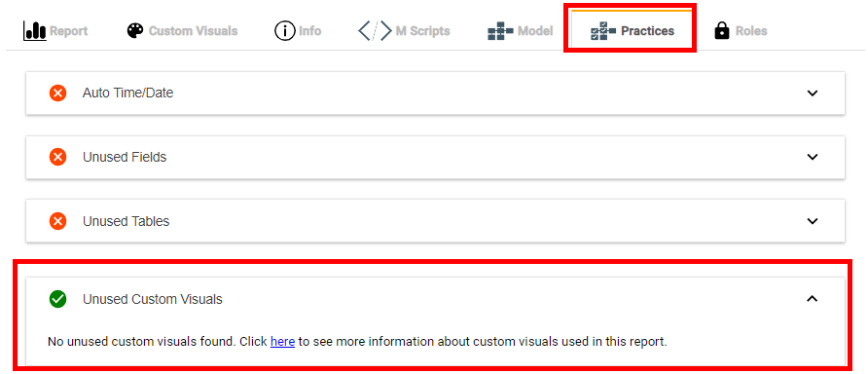Click the Unused Custom Visuals heading text
The image size is (868, 374).
pyautogui.click(x=153, y=299)
